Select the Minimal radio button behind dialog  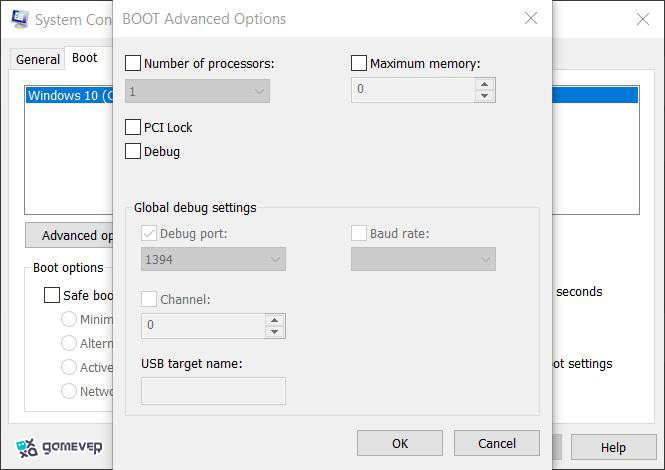tap(69, 319)
